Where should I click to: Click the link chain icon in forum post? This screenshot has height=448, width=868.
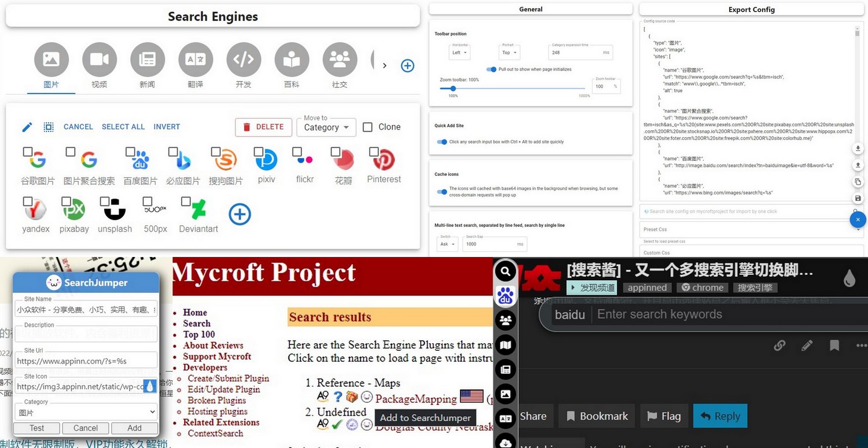point(780,346)
